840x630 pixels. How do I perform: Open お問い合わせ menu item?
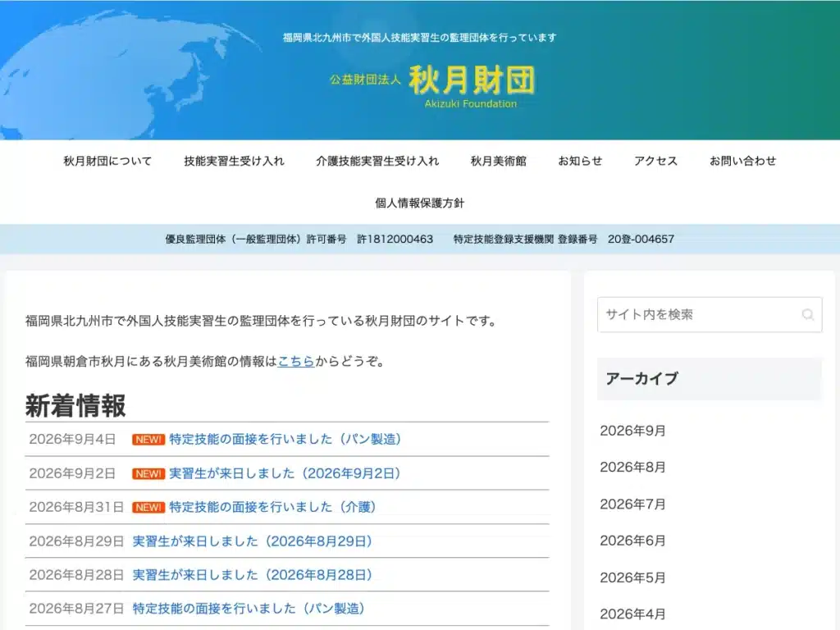point(743,161)
